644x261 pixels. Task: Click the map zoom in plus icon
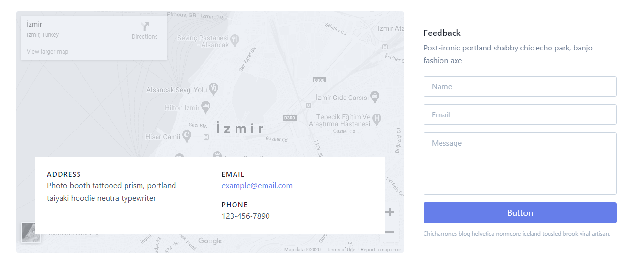click(x=389, y=212)
